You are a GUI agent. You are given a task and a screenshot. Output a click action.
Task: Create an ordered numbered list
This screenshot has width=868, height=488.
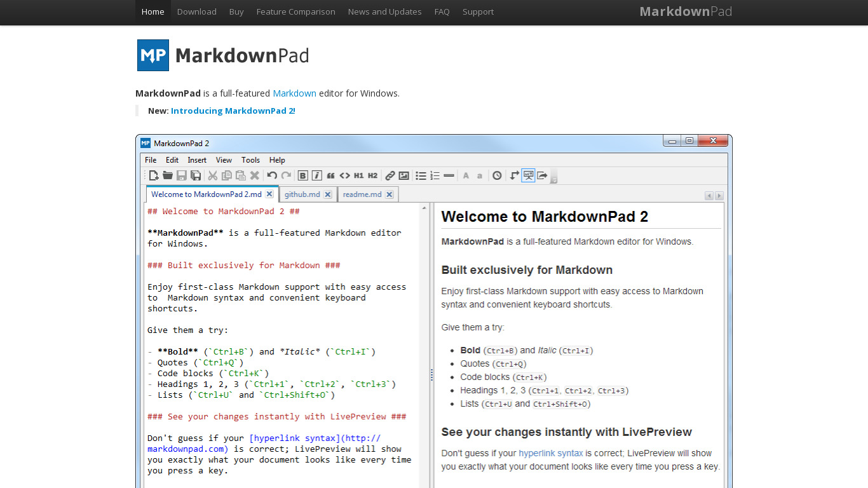click(x=435, y=175)
